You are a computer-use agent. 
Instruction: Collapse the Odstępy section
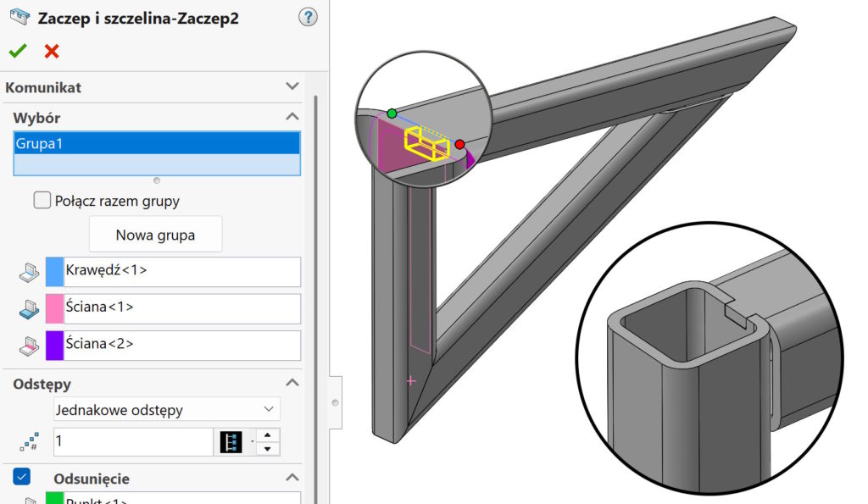click(x=292, y=383)
